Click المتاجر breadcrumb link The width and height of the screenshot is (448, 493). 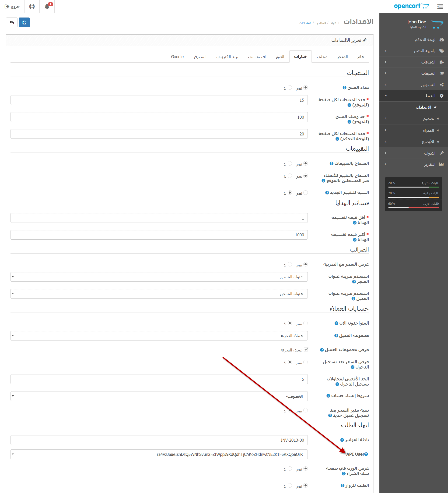pyautogui.click(x=321, y=23)
